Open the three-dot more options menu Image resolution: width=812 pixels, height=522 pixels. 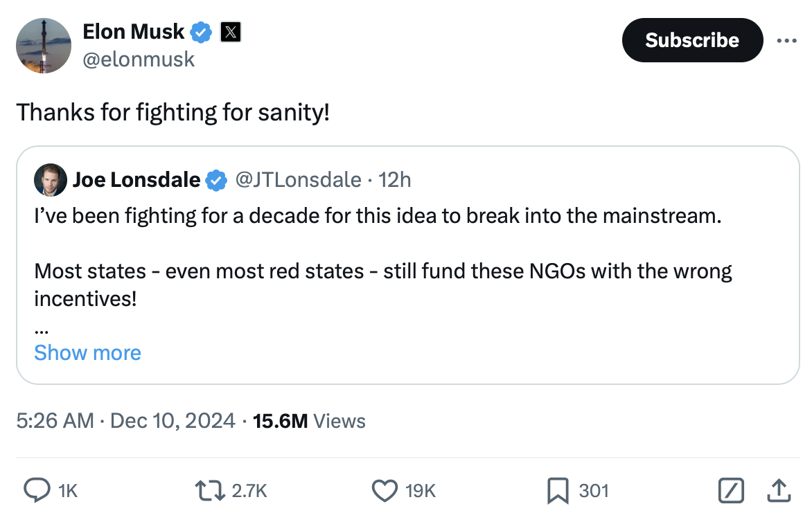point(786,41)
